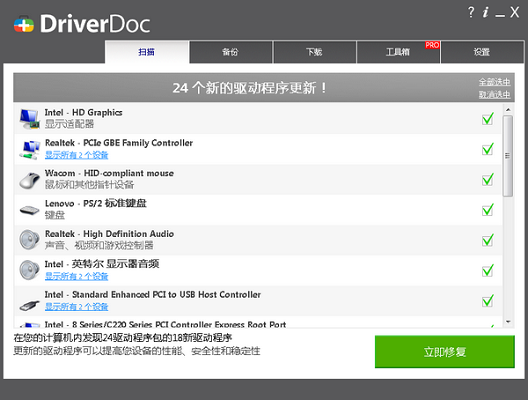This screenshot has height=400, width=528.
Task: Click the DriverDoc logo icon
Action: tap(24, 25)
